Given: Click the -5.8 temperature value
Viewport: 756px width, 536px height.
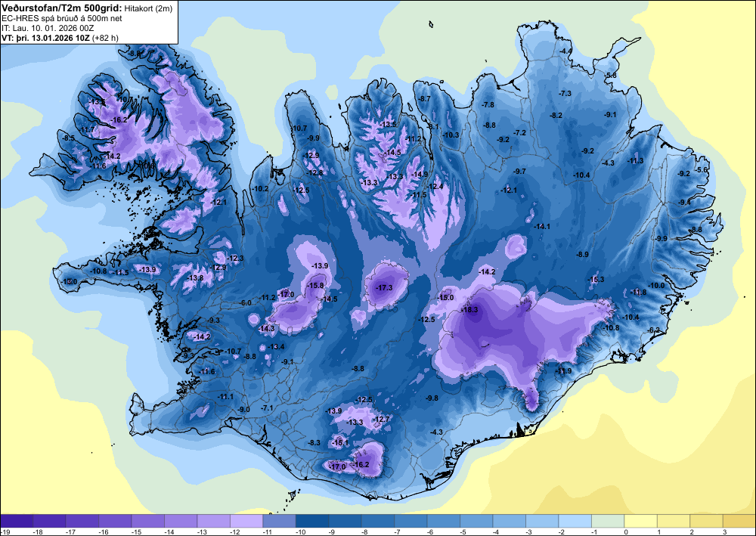Looking at the screenshot, I should (611, 75).
